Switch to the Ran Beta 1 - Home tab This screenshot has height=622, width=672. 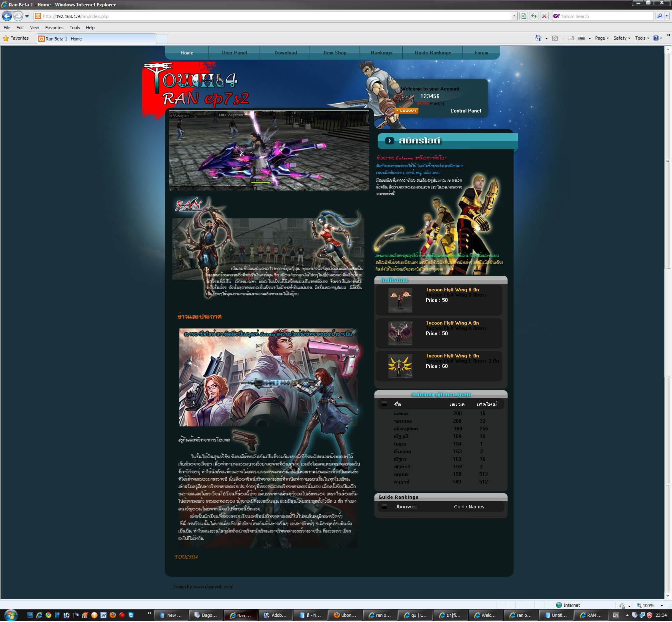96,39
